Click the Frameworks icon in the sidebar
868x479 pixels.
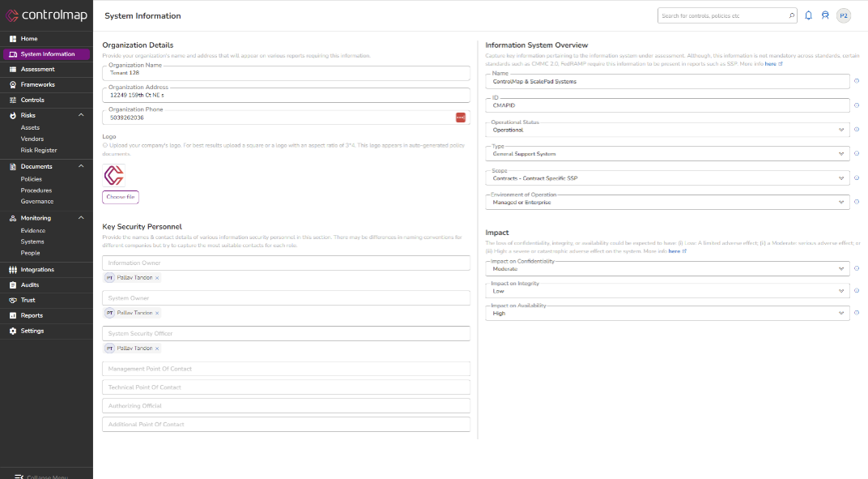(x=11, y=84)
